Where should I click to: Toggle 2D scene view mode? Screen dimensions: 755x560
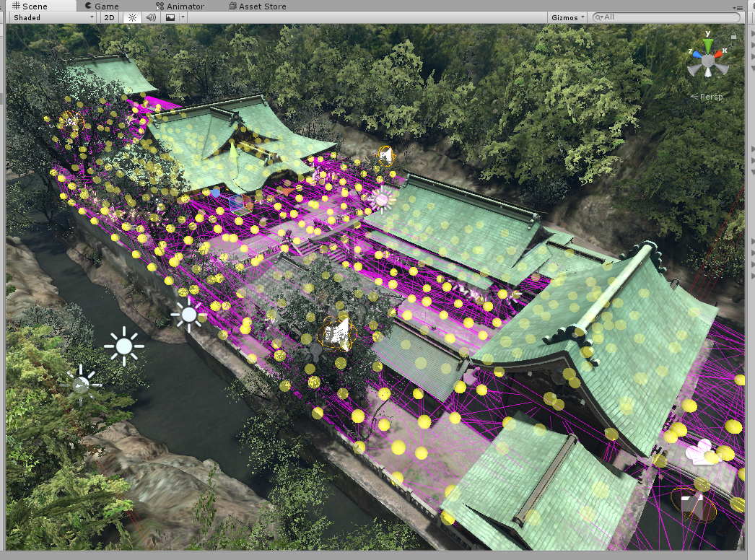click(x=109, y=17)
